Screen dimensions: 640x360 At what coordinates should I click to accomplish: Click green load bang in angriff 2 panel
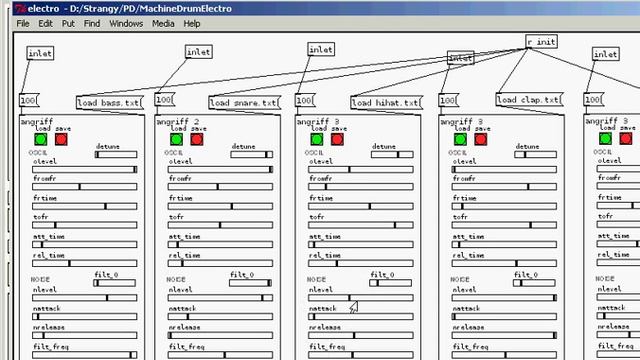(x=176, y=139)
